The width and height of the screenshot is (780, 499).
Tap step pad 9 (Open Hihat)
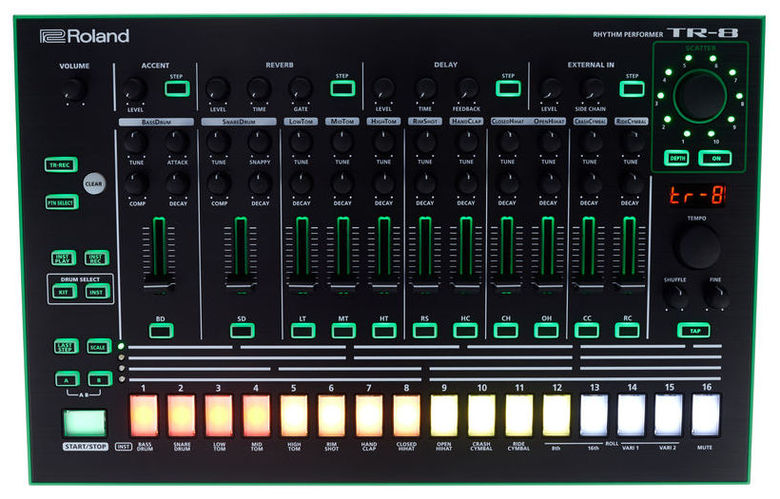coord(444,415)
